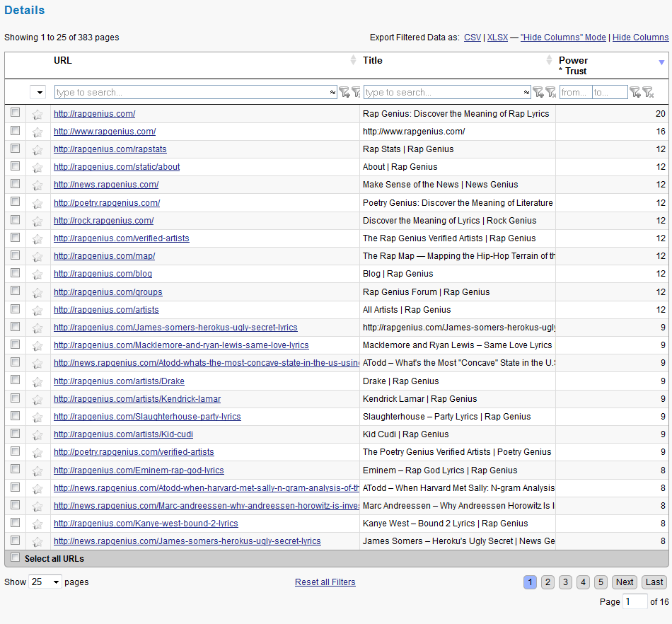
Task: Switch to "Hide Columns" Mode
Action: tap(563, 37)
